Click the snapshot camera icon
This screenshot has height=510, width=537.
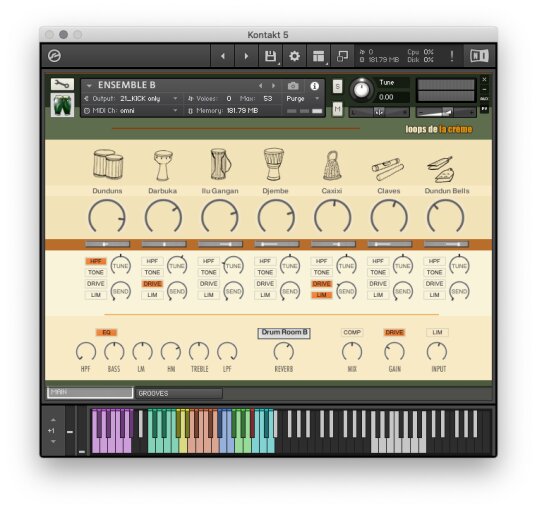coord(293,86)
